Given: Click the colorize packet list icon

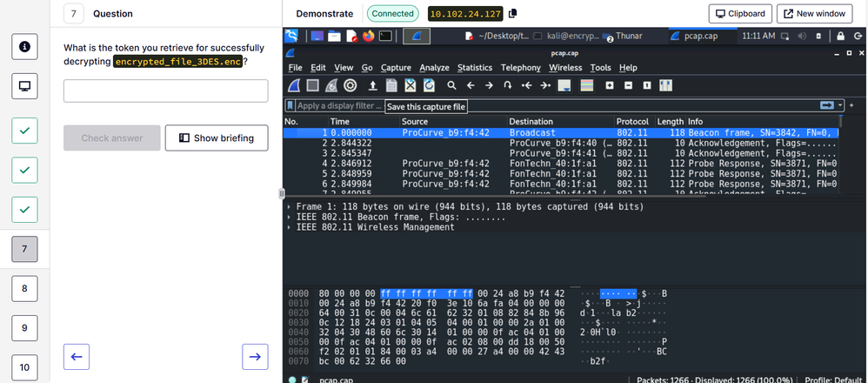Looking at the screenshot, I should pyautogui.click(x=586, y=85).
